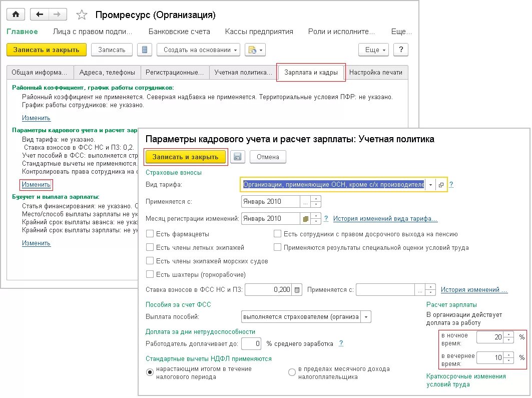This screenshot has height=398, width=532.
Task: Click Изменить under Бухучет и выплата зарплаты
Action: click(36, 243)
